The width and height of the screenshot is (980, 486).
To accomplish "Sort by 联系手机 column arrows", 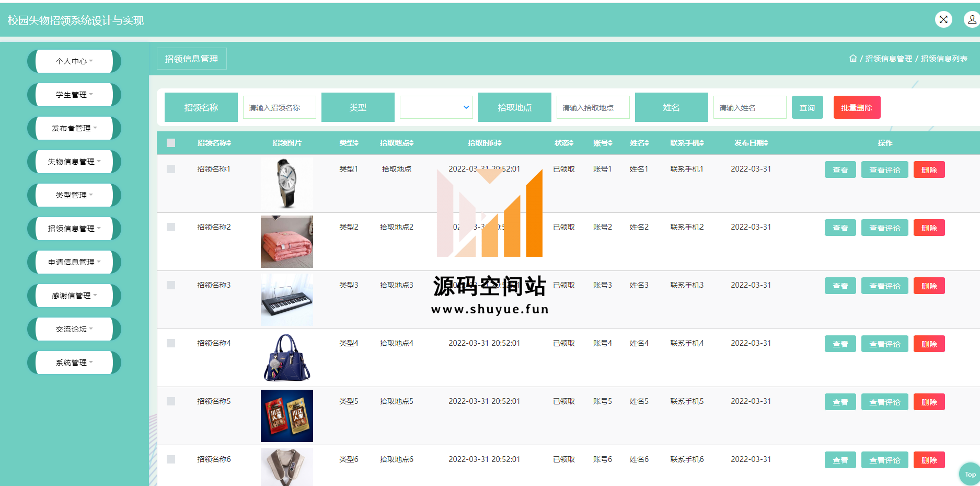I will pyautogui.click(x=702, y=143).
